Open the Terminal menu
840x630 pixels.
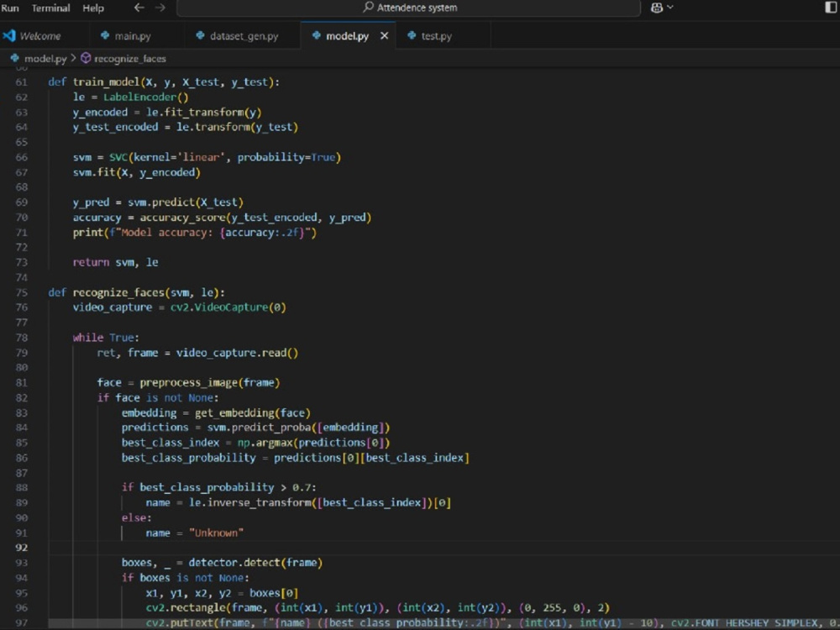(51, 8)
